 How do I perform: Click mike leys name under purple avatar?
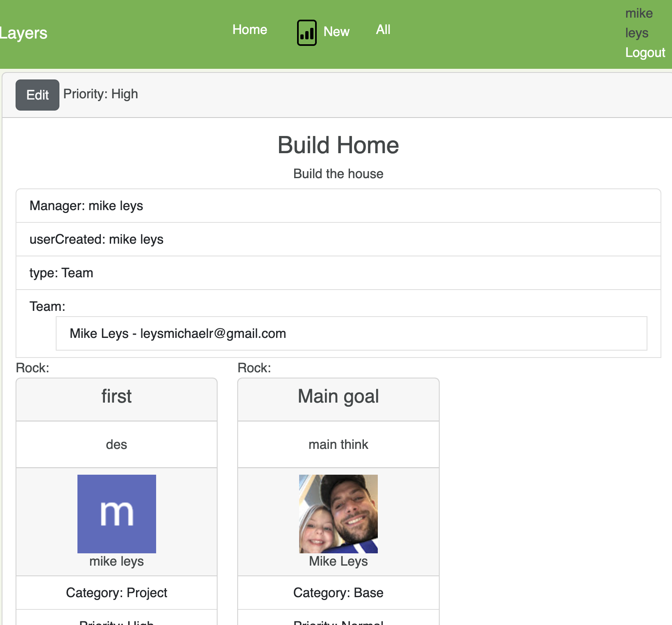point(117,561)
